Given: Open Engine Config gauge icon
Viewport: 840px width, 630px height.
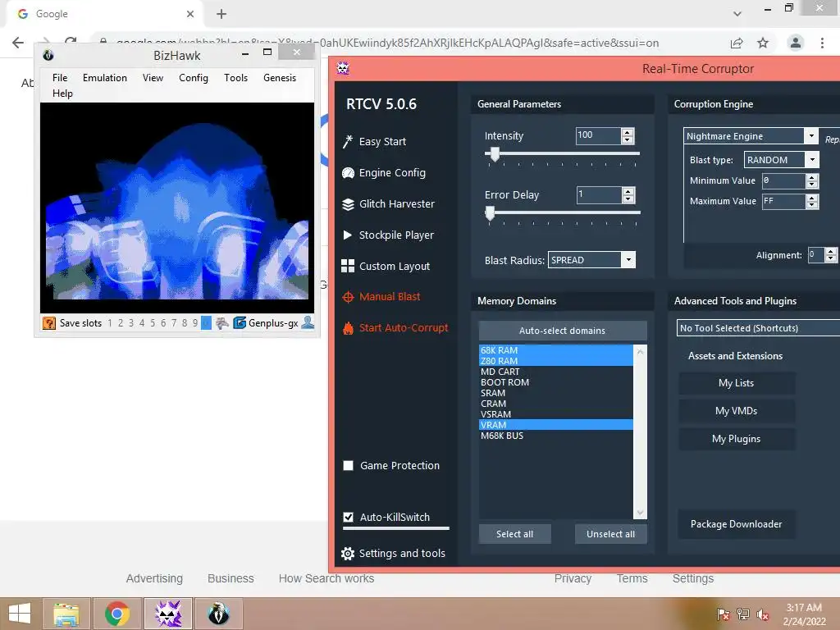Looking at the screenshot, I should click(348, 172).
